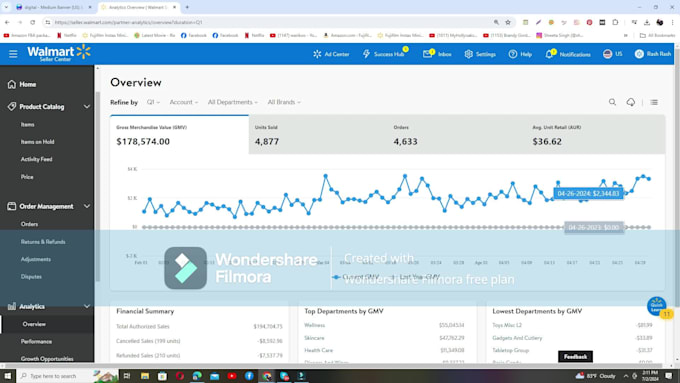Click Total Authorized Sales row

[x=199, y=326]
